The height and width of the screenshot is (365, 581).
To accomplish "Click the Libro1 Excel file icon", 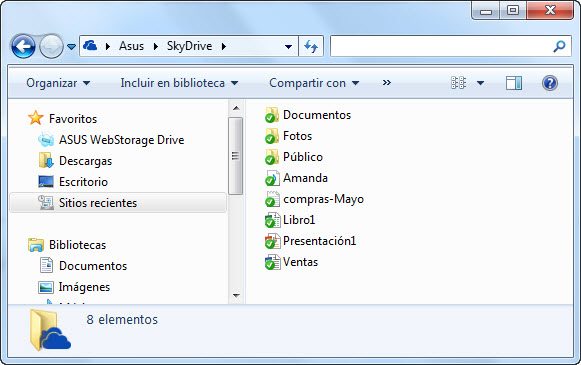I will click(x=272, y=220).
